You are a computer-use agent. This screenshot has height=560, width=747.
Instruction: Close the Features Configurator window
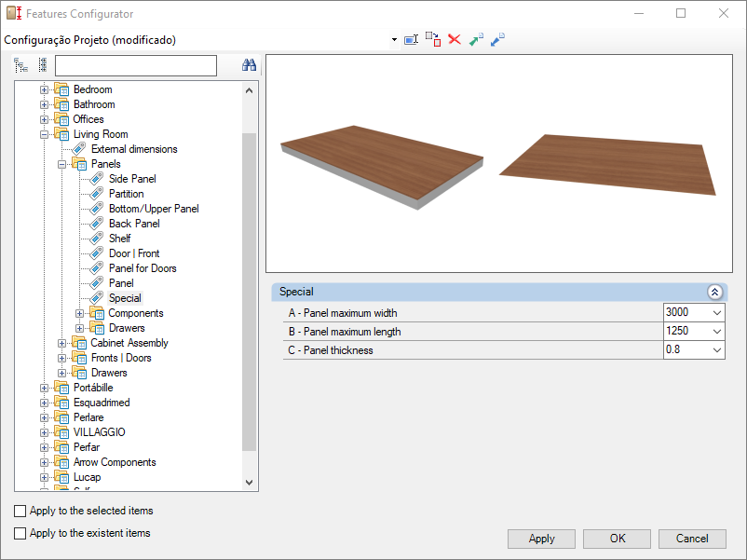pyautogui.click(x=724, y=13)
